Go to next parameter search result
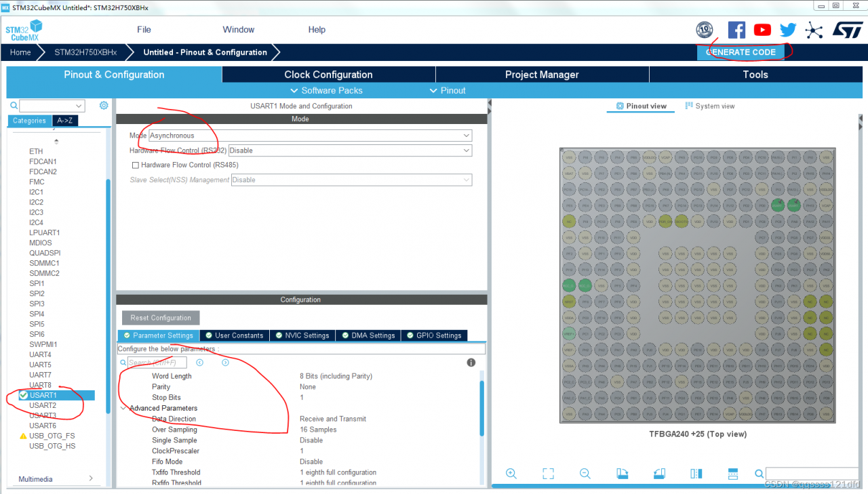868x494 pixels. pos(225,363)
